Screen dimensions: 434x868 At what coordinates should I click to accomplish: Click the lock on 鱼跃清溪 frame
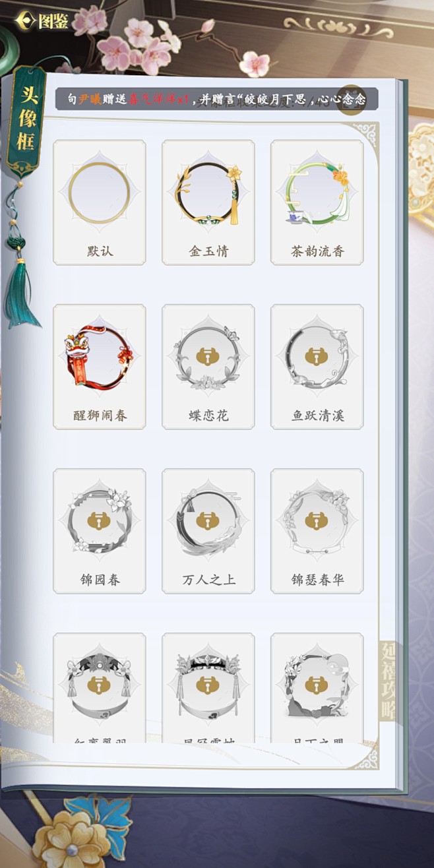tap(317, 357)
